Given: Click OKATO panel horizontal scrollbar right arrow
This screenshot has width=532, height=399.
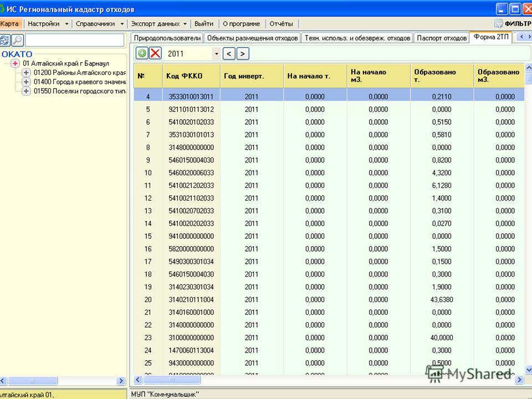Looking at the screenshot, I should (x=121, y=381).
